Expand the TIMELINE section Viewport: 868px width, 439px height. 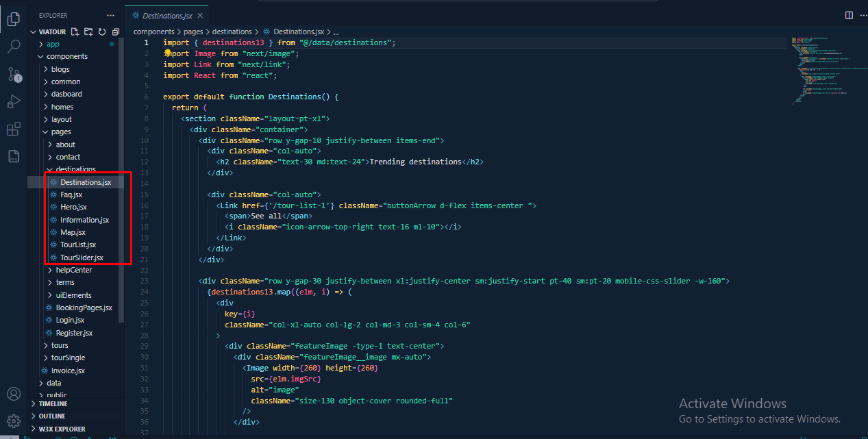[x=53, y=404]
